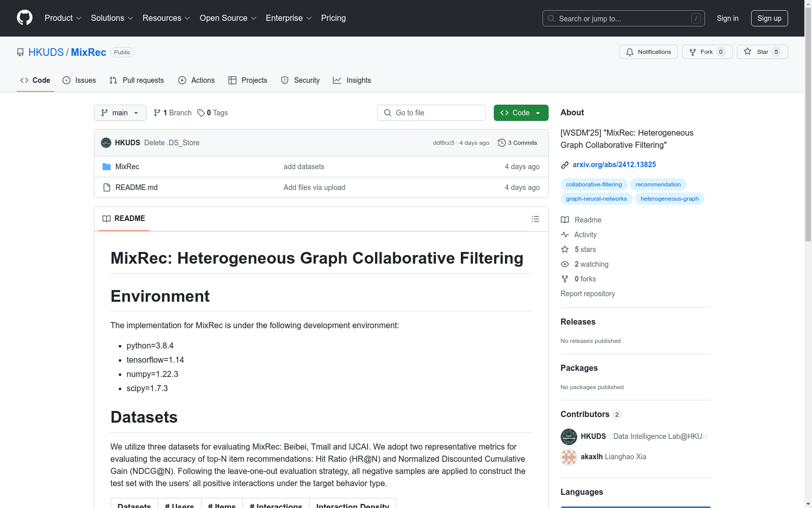Expand the green Code dropdown

pos(521,113)
